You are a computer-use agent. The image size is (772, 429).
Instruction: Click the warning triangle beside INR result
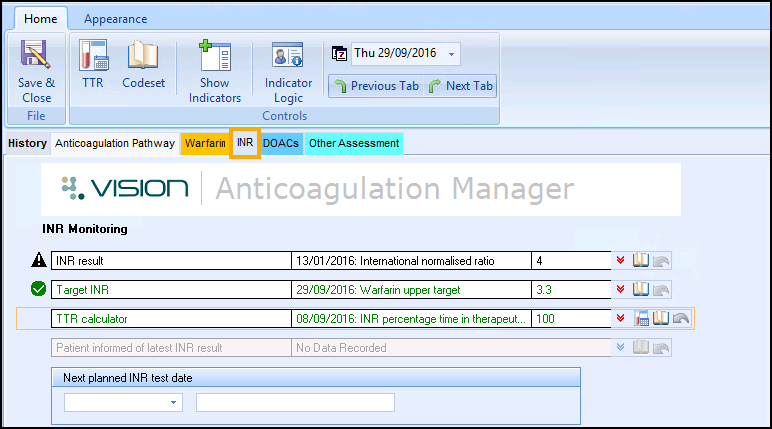click(38, 261)
